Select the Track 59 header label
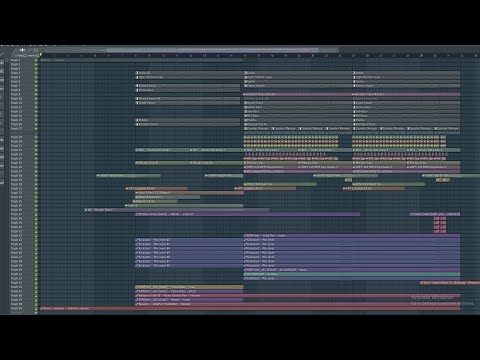Image resolution: width=480 pixels, height=360 pixels. point(16,308)
